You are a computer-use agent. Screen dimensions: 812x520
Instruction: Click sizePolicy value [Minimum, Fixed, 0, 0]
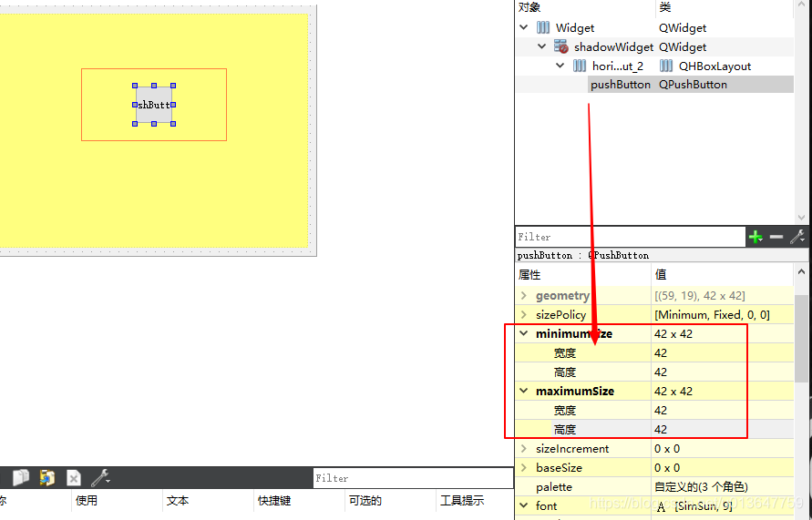[x=712, y=314]
